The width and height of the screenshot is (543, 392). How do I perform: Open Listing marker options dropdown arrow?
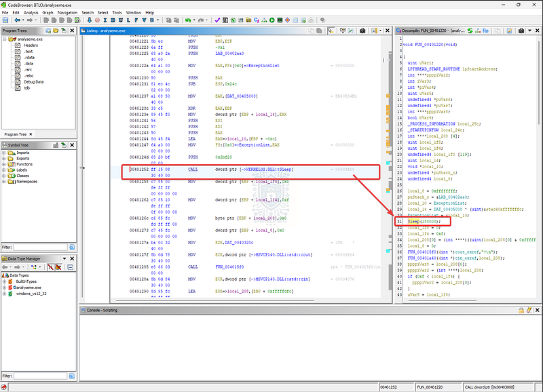point(380,31)
